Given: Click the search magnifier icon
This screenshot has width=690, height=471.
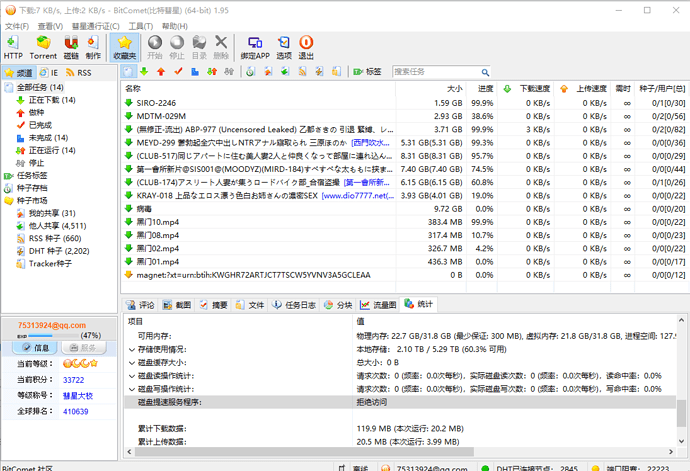Looking at the screenshot, I should coord(485,72).
